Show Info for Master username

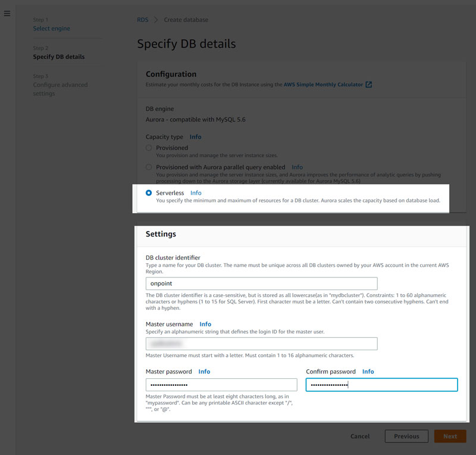pos(205,324)
